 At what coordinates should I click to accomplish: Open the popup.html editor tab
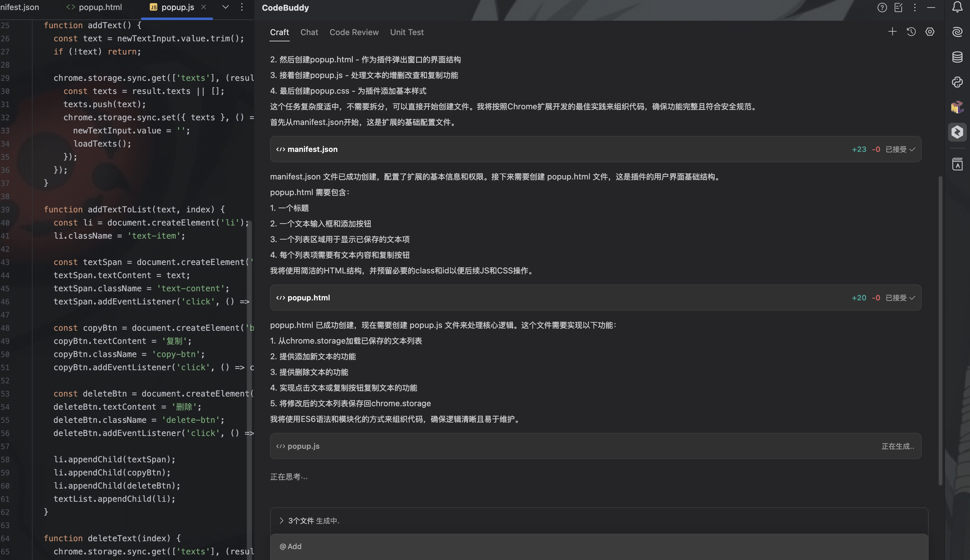100,7
